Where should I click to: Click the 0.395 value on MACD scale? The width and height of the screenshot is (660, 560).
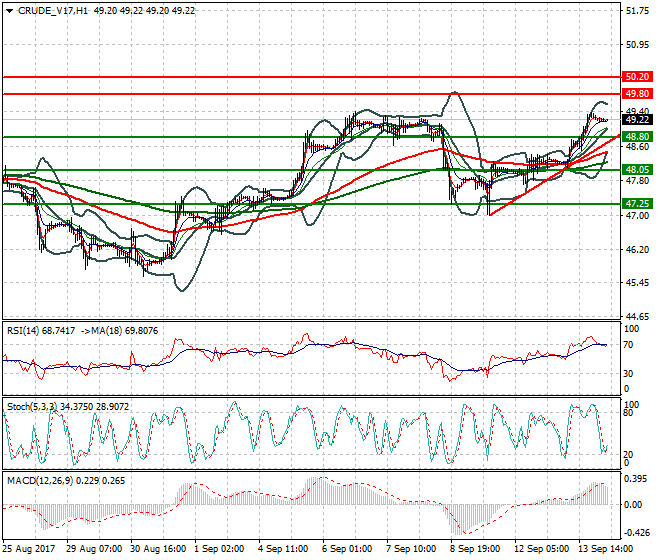635,479
